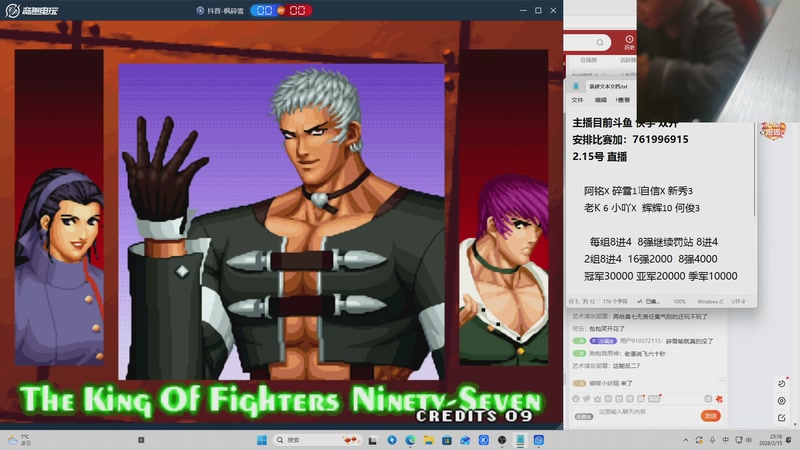Click the Windows taskbar search box

coord(318,440)
